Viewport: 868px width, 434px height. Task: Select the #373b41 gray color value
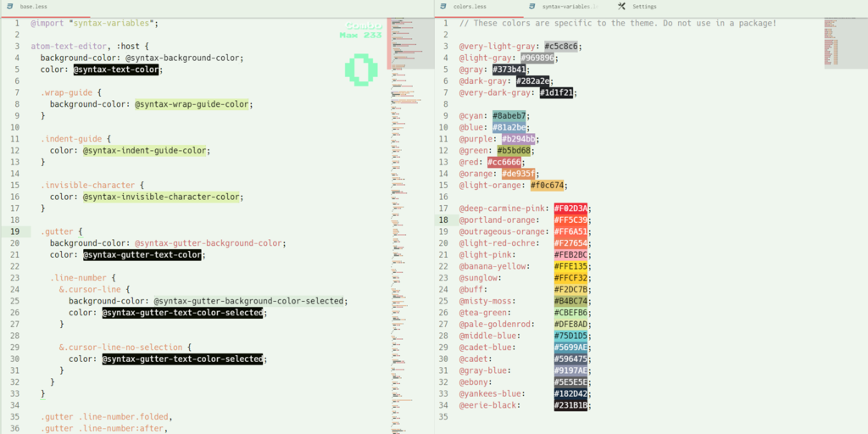[509, 70]
